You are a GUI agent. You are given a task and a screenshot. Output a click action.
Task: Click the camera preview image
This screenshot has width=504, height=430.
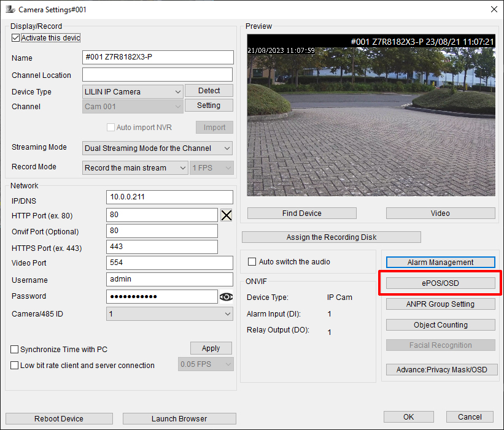click(371, 115)
